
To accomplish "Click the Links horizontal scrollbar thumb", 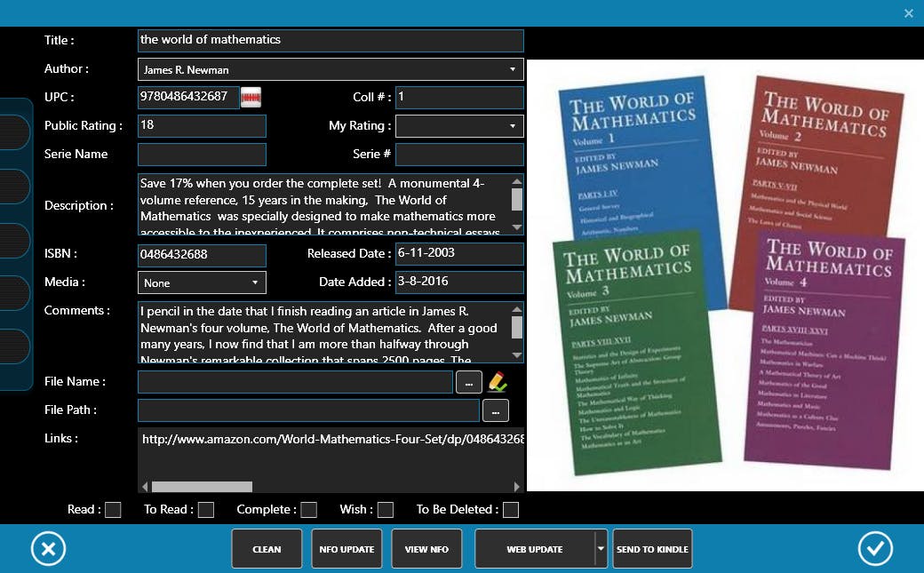I will [203, 487].
